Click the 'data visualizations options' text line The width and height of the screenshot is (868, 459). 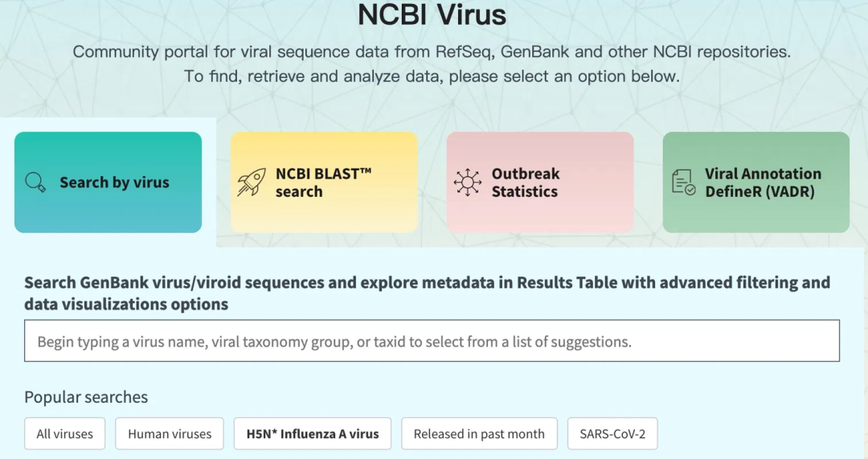coord(126,304)
